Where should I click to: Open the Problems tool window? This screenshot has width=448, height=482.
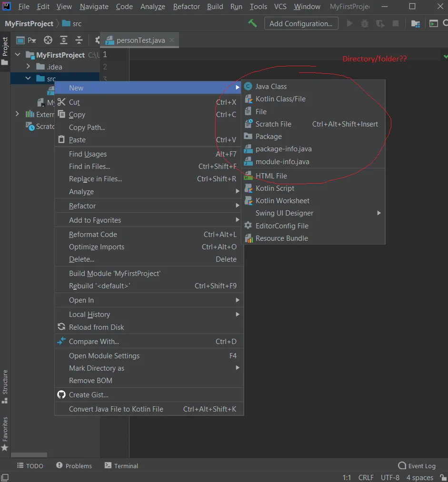pos(74,466)
